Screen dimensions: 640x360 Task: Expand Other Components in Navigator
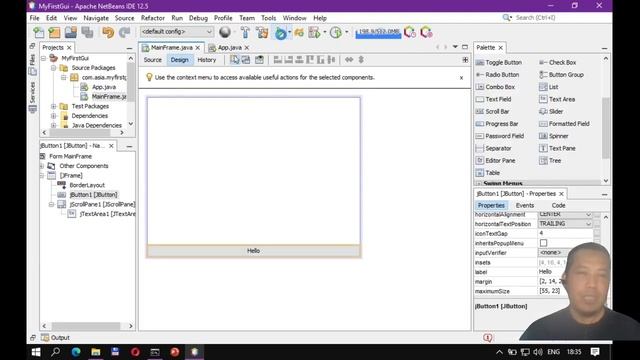[x=42, y=166]
